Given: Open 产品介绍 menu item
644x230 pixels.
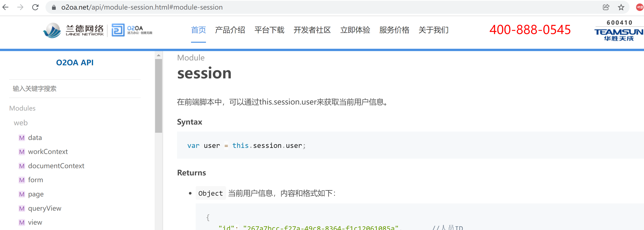Looking at the screenshot, I should pyautogui.click(x=230, y=30).
